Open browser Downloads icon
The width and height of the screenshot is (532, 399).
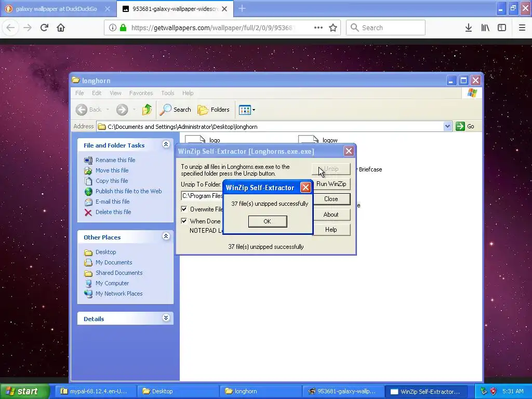[469, 28]
